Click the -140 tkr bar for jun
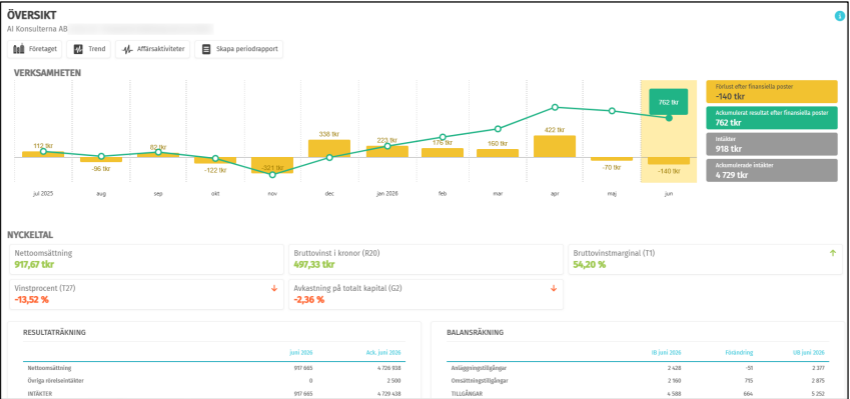The width and height of the screenshot is (850, 399). click(x=668, y=161)
